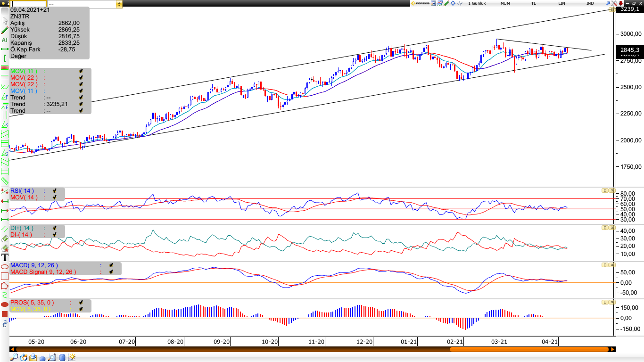644x362 pixels.
Task: Toggle the MOV(14) checkbox in RSI panel
Action: click(x=55, y=197)
